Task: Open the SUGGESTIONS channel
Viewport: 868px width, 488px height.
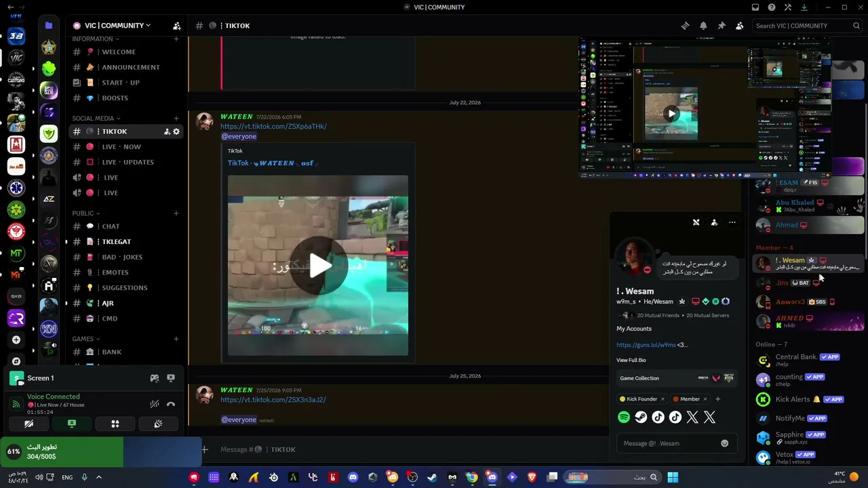Action: (126, 288)
